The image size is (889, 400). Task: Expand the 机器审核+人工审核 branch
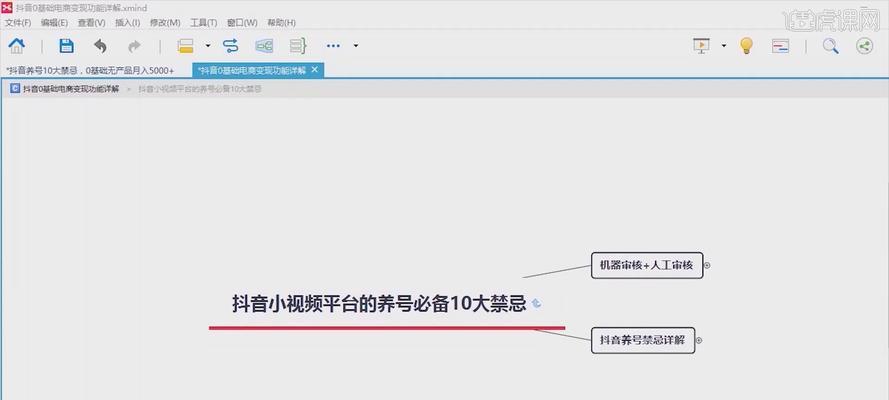[707, 265]
